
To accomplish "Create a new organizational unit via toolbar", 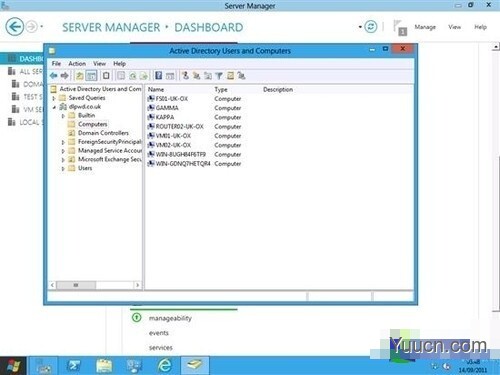I will tap(208, 76).
